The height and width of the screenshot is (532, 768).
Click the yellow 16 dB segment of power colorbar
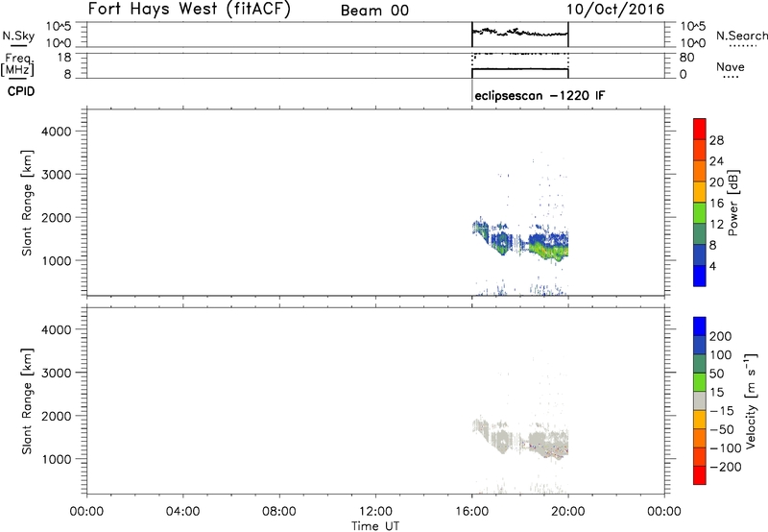click(x=700, y=191)
